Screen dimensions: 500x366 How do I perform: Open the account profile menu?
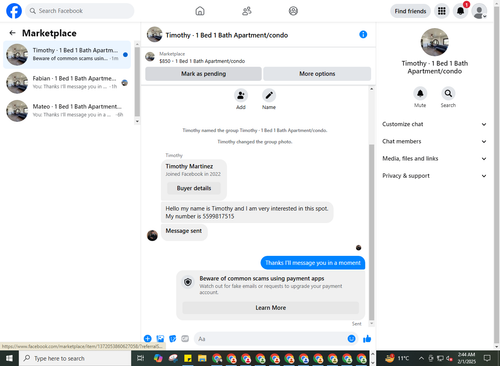[479, 11]
